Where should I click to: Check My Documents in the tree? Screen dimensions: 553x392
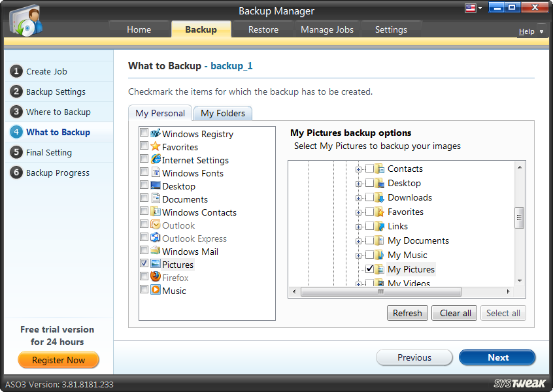point(371,240)
